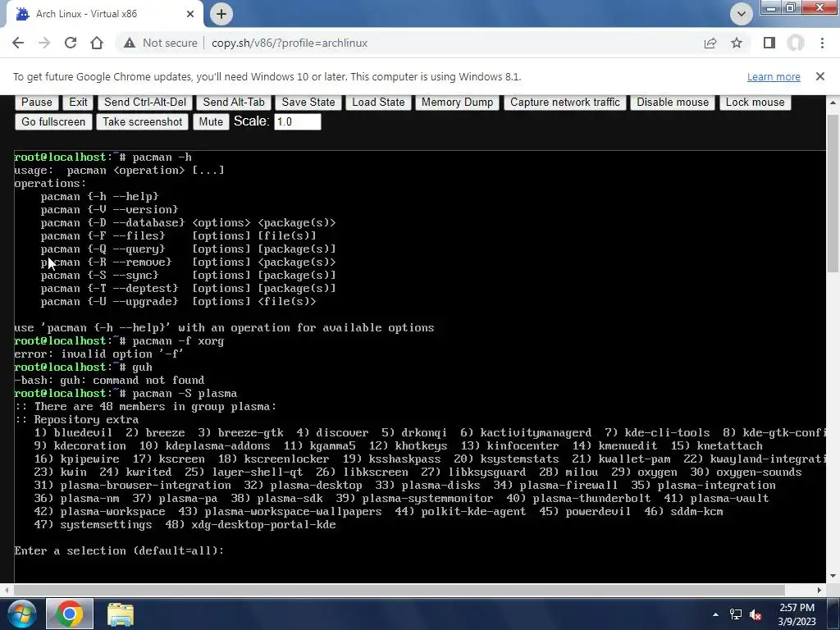Click the 'pacman -S plasma' command text

185,394
